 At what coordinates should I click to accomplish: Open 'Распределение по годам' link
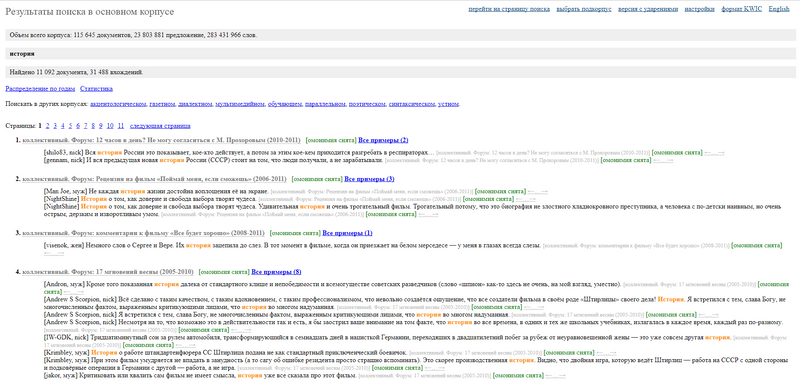tap(40, 89)
